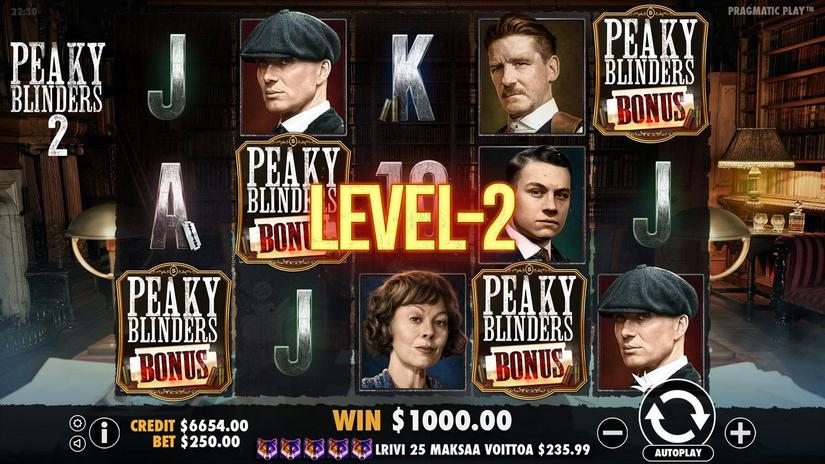This screenshot has width=825, height=464.
Task: Click the mustached man character symbol
Action: click(x=531, y=77)
